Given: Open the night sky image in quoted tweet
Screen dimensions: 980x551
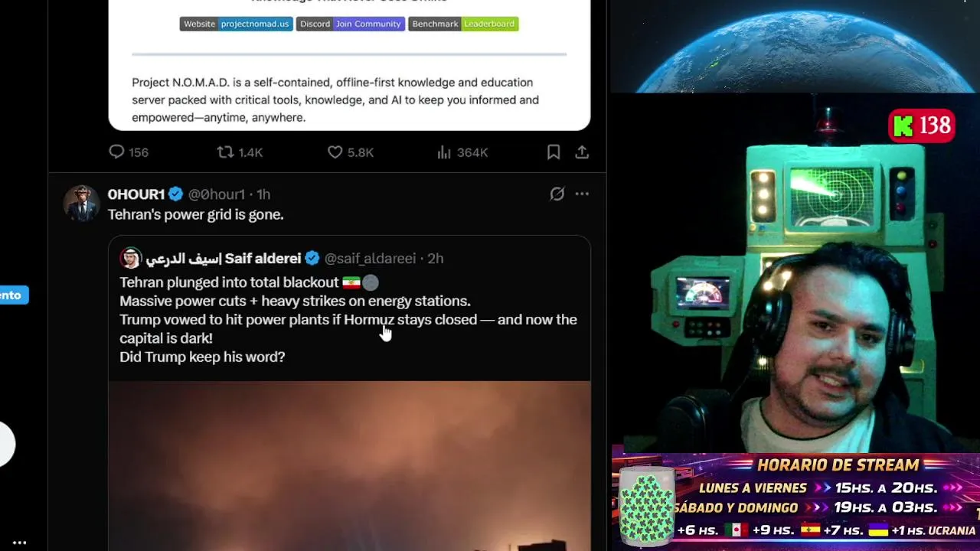Looking at the screenshot, I should tap(349, 465).
